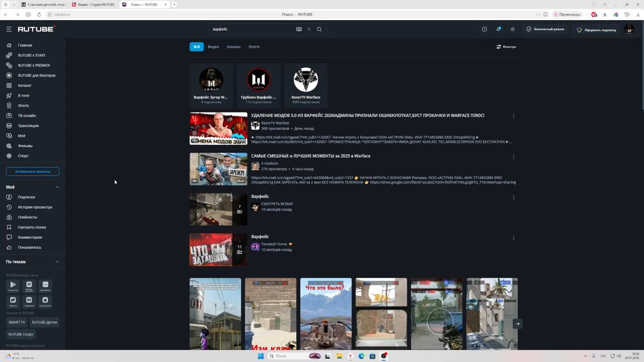Toggle Безопасный режим safe mode
The width and height of the screenshot is (644, 362).
545,29
